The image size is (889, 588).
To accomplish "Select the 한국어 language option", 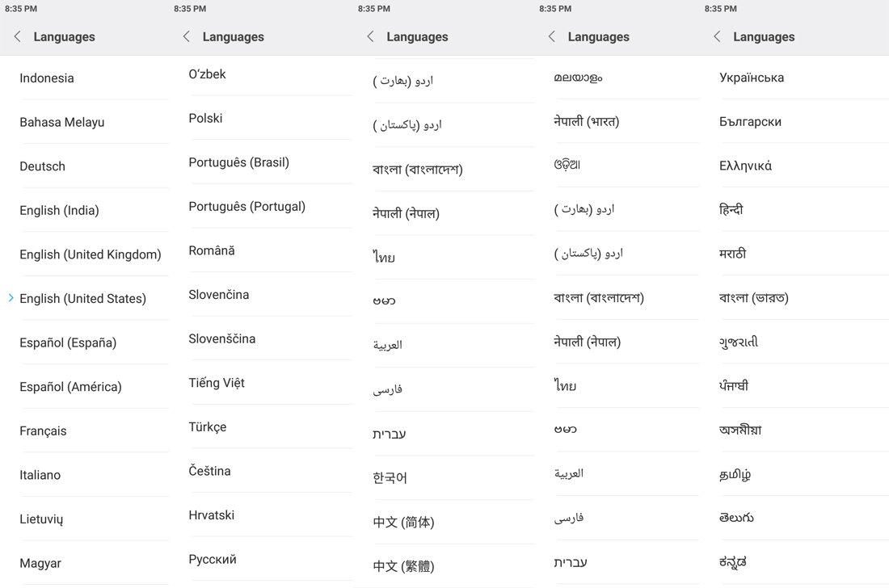I will tap(390, 477).
